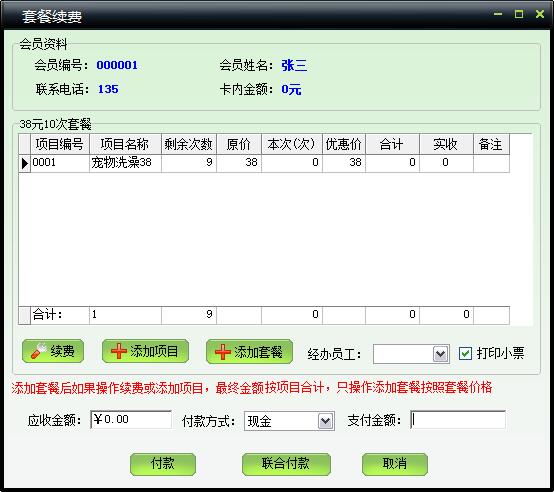Screen dimensions: 554x492
Task: Click the 剩余次数 column header
Action: 189,144
